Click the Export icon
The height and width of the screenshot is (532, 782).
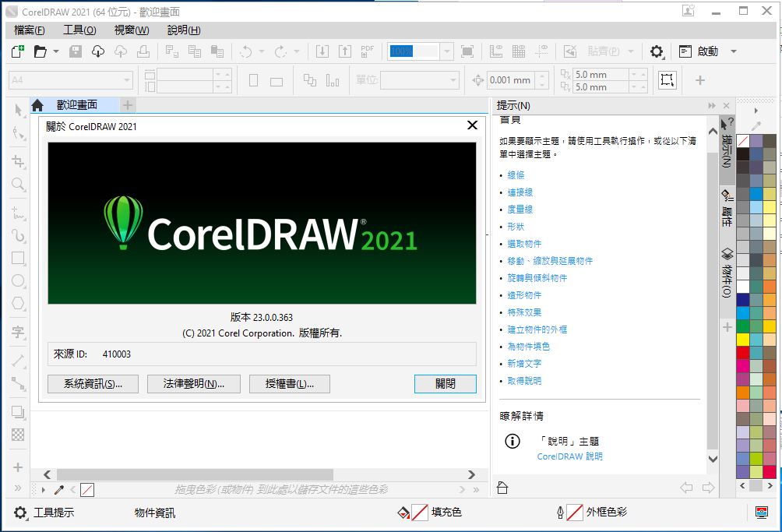click(345, 51)
